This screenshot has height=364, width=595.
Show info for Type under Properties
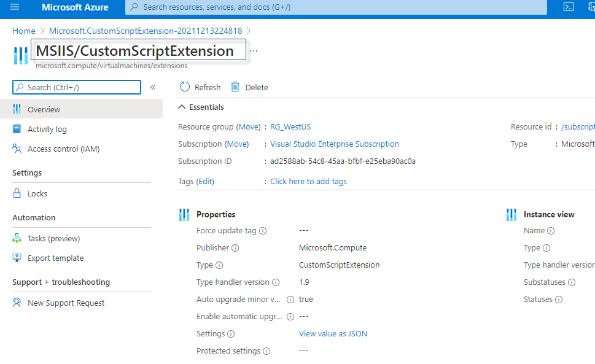219,265
